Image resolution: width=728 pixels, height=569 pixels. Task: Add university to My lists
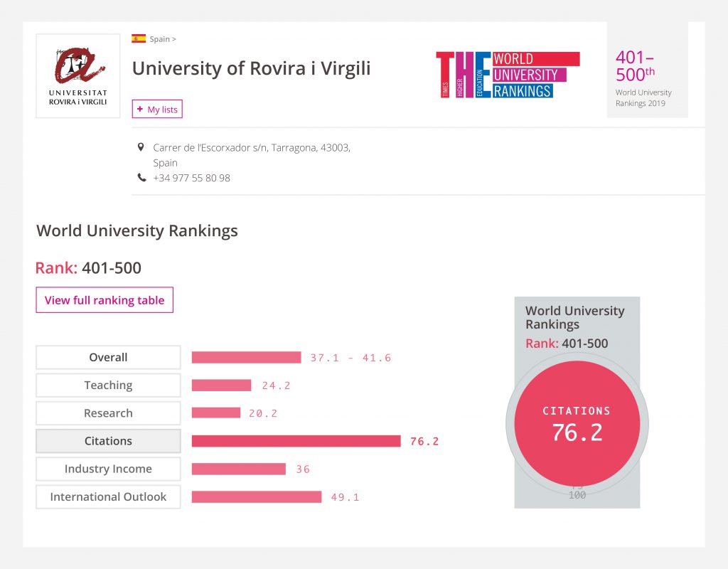click(157, 110)
